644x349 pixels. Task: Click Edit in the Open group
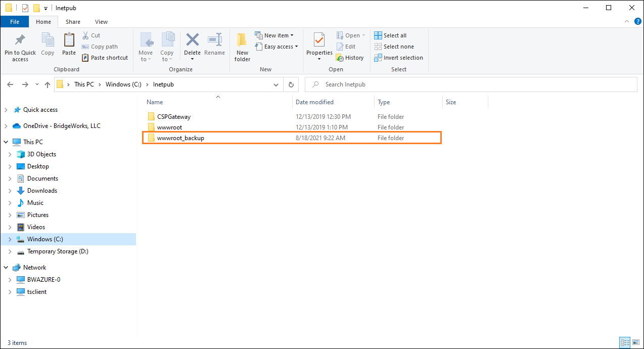coord(346,47)
